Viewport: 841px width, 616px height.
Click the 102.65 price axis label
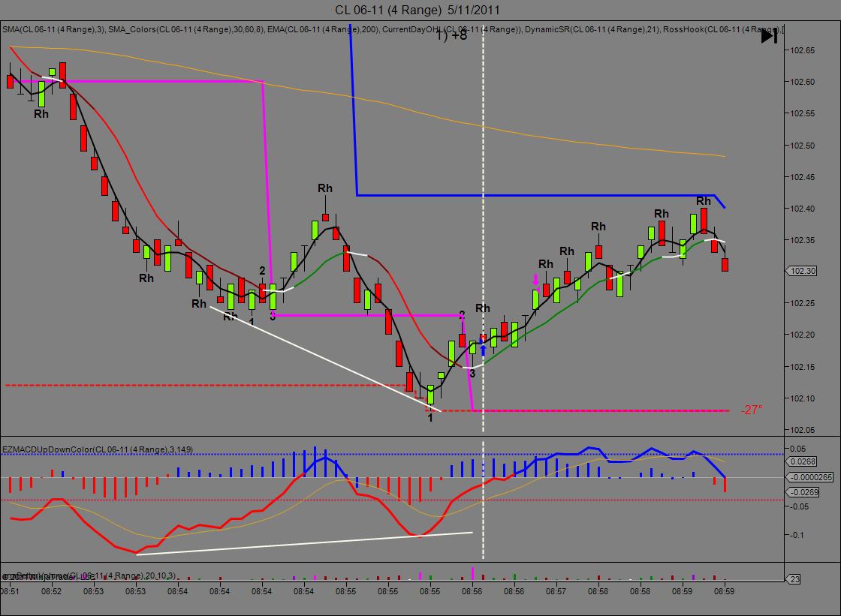pos(803,50)
